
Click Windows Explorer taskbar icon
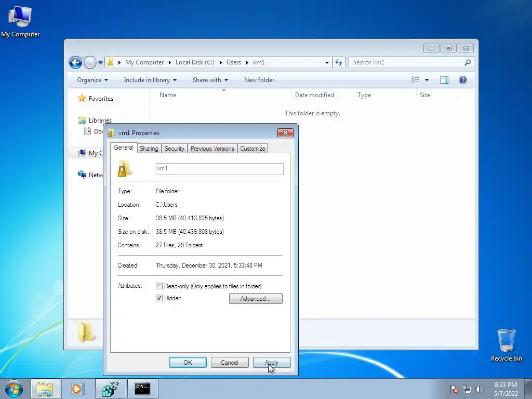tap(45, 389)
